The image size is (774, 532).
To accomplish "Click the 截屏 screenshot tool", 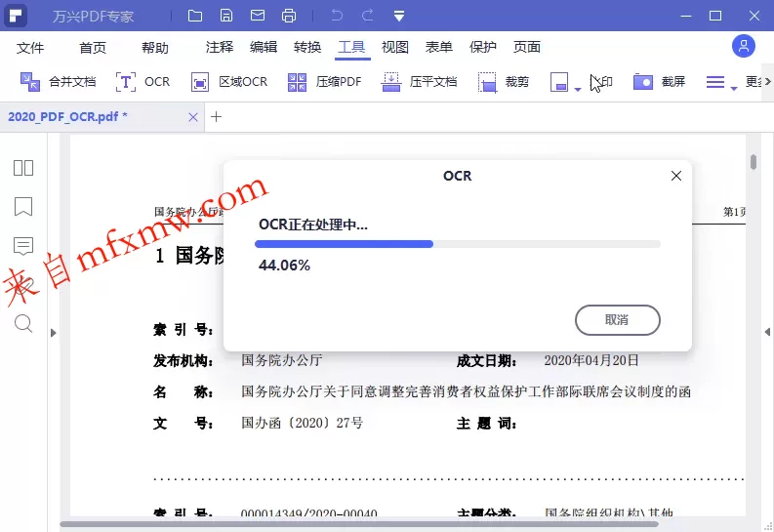I will (x=660, y=81).
